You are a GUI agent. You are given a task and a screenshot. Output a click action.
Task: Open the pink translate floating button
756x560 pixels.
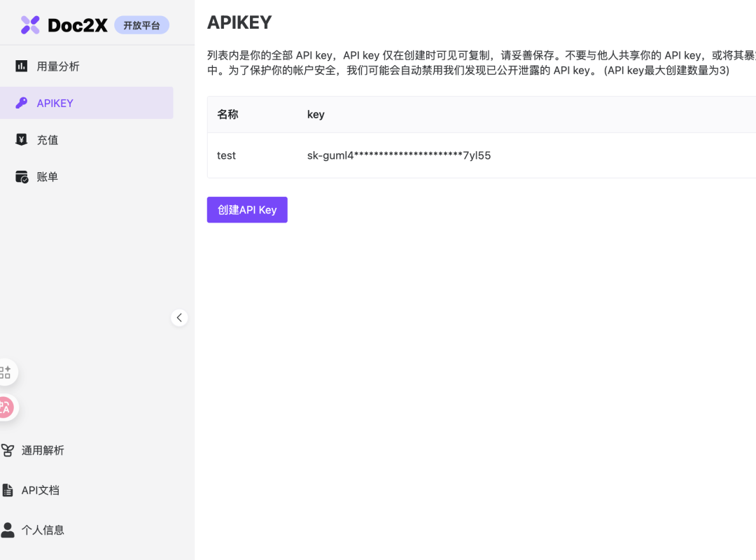(x=6, y=407)
